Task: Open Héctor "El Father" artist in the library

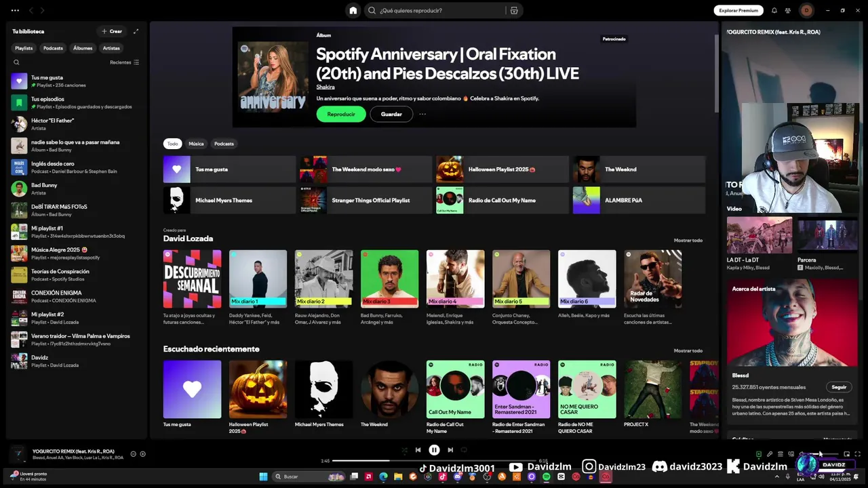Action: pos(76,124)
